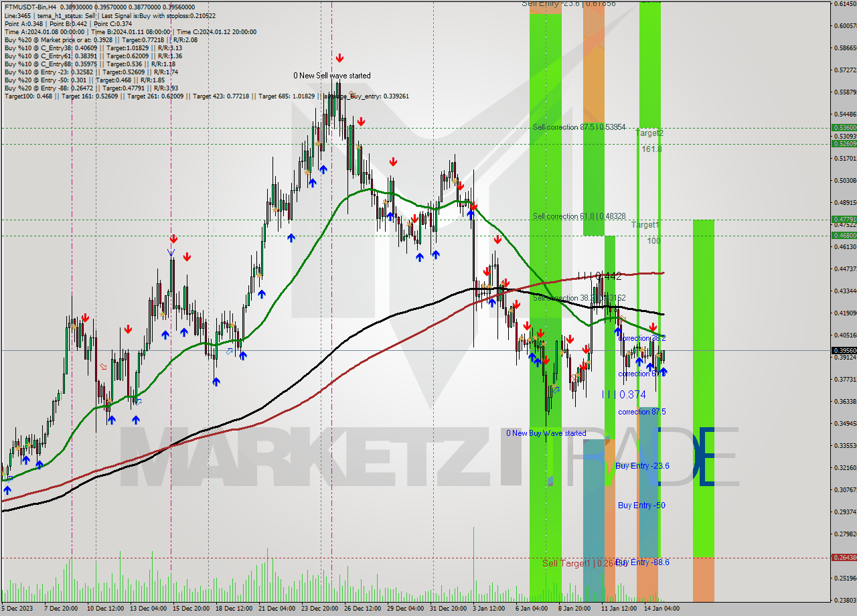Click the 'Buy Entry -23.6' label
The height and width of the screenshot is (616, 857).
[642, 465]
